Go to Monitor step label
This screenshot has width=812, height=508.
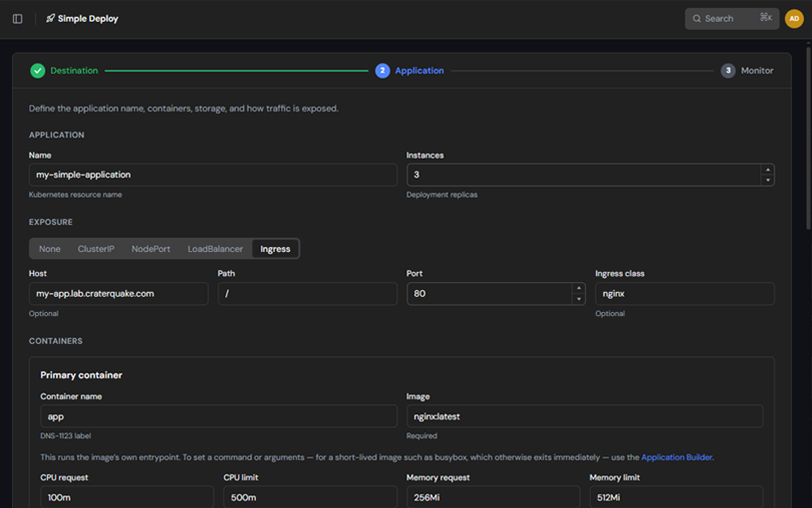757,71
